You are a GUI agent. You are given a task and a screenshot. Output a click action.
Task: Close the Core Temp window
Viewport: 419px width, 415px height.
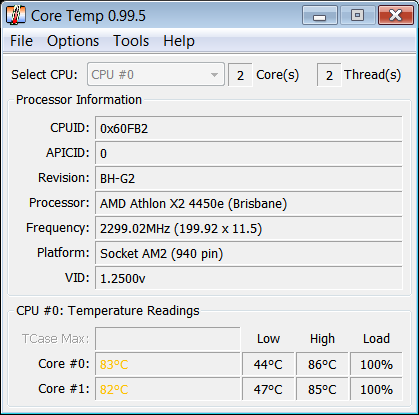[396, 15]
